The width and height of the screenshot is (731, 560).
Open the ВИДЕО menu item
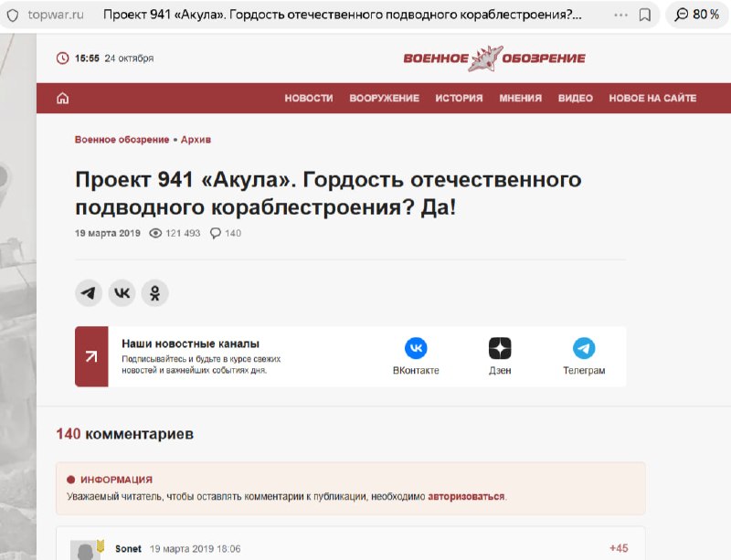pos(576,99)
